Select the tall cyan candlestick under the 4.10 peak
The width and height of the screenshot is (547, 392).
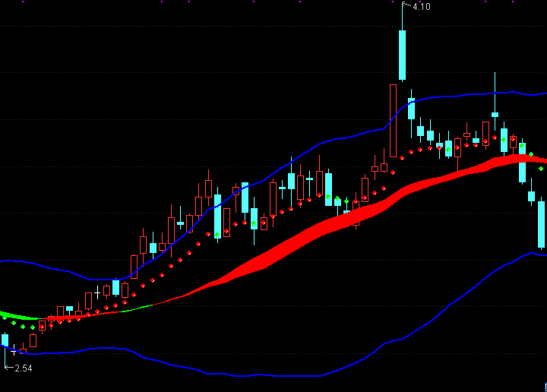(402, 55)
